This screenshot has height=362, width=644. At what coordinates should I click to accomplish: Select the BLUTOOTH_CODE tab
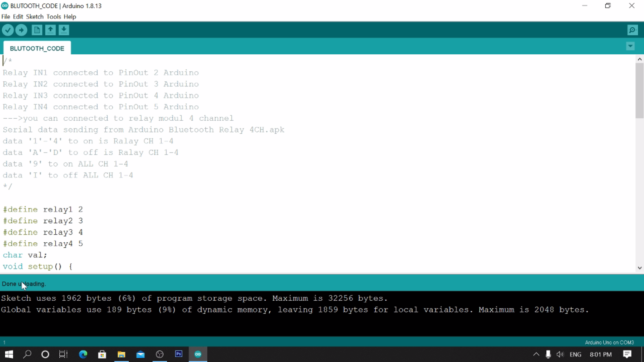tap(37, 48)
